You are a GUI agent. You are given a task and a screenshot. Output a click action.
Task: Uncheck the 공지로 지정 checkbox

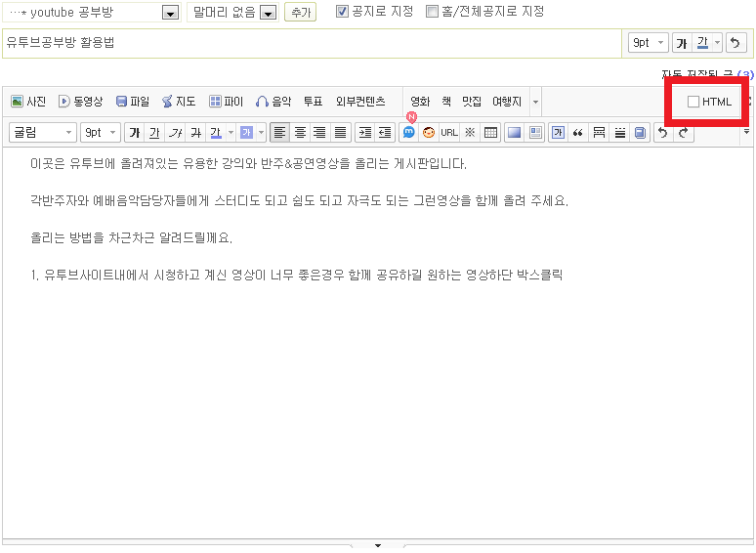[x=342, y=12]
